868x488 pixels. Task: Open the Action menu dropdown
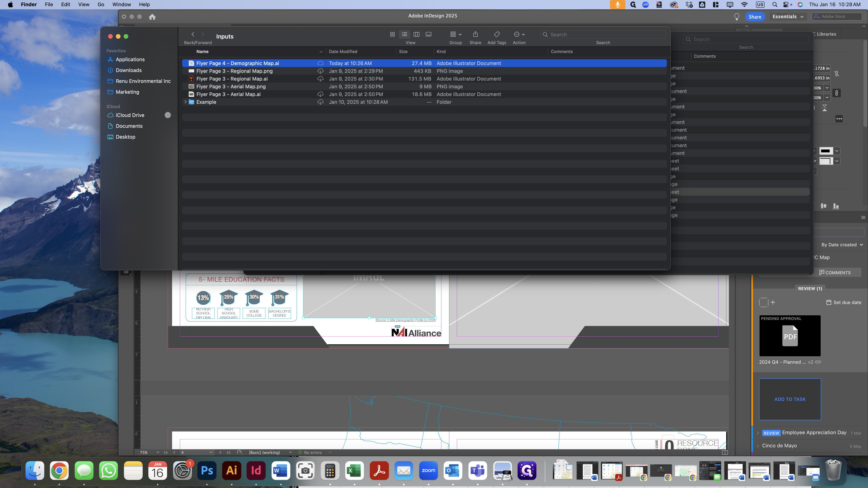coord(519,34)
